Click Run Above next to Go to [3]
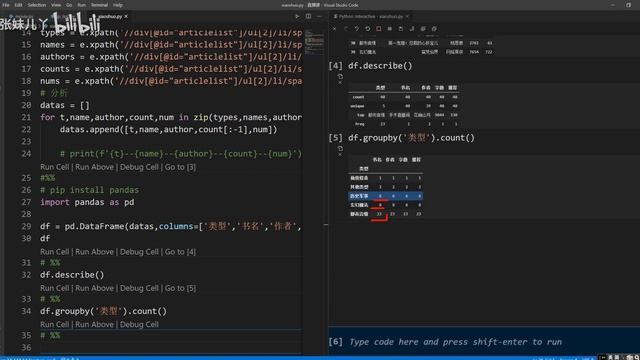Screen dimensions: 640x360 point(94,167)
